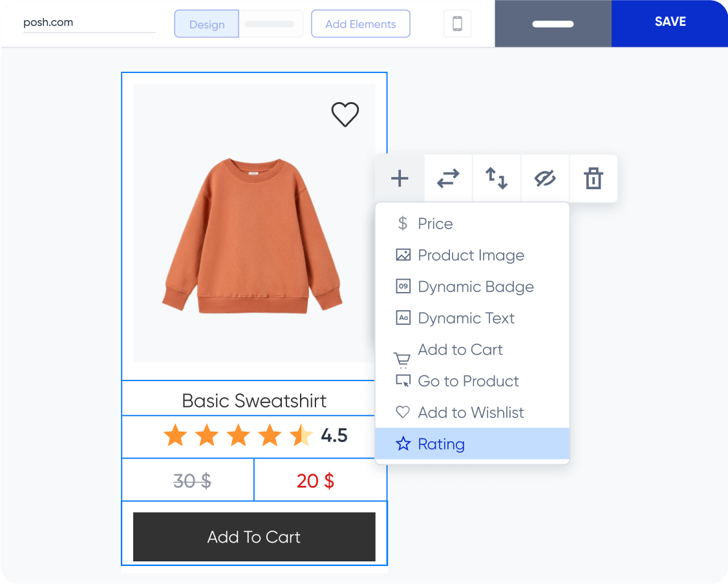The image size is (728, 584).
Task: Click the plus add-element icon
Action: 400,178
